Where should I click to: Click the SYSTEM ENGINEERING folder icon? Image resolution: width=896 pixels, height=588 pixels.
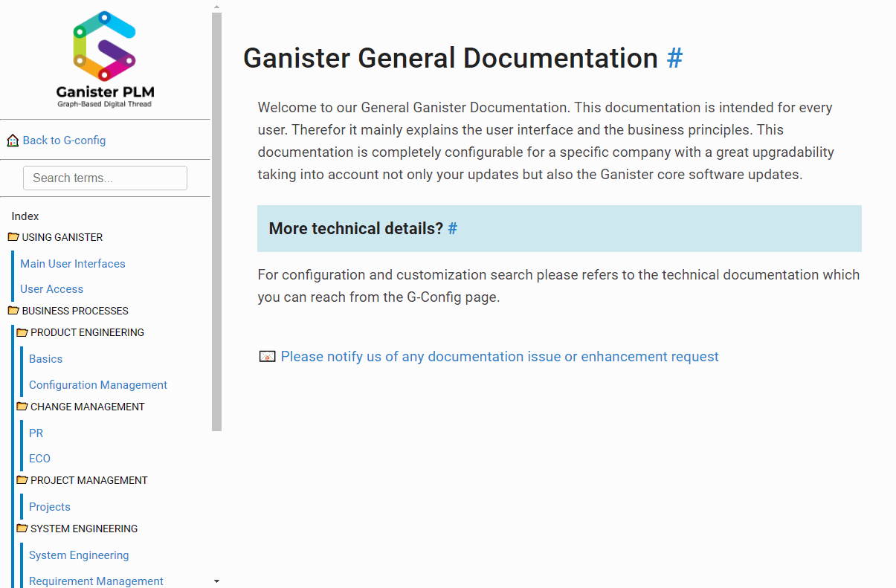click(22, 529)
